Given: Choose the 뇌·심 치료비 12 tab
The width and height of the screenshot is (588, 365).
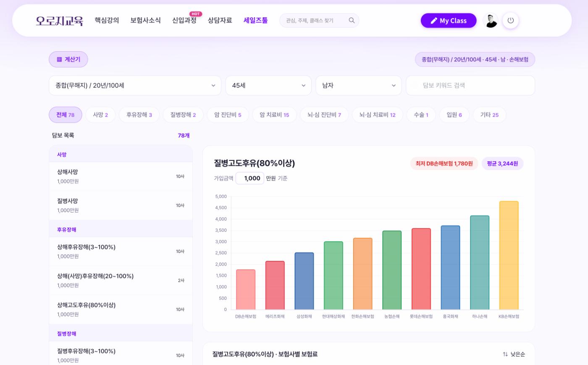Looking at the screenshot, I should coord(378,115).
